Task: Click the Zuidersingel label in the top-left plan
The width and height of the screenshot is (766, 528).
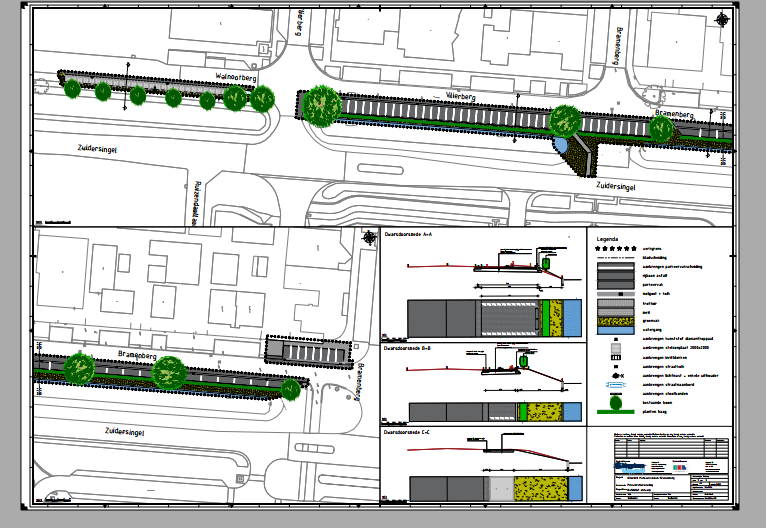Action: pyautogui.click(x=97, y=148)
